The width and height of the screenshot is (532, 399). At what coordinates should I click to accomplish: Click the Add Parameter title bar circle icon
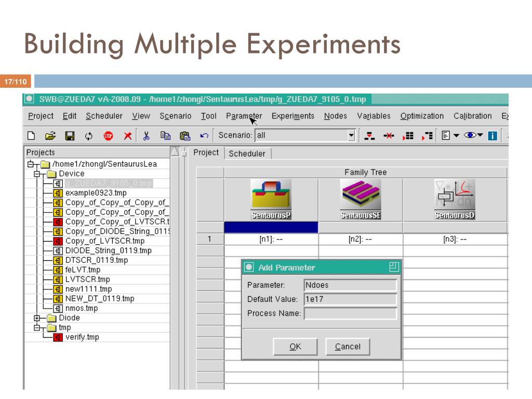coord(249,268)
